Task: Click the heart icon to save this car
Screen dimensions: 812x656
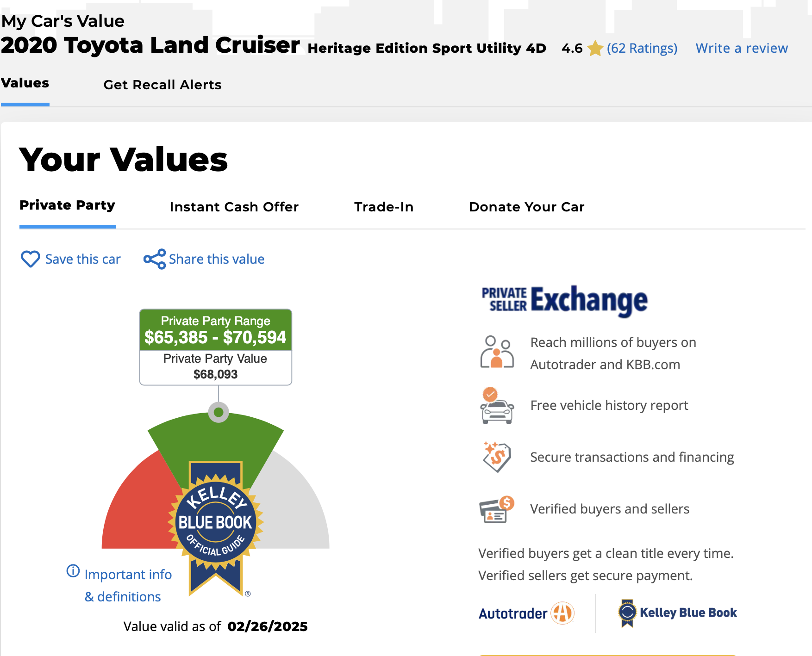Action: click(x=31, y=259)
